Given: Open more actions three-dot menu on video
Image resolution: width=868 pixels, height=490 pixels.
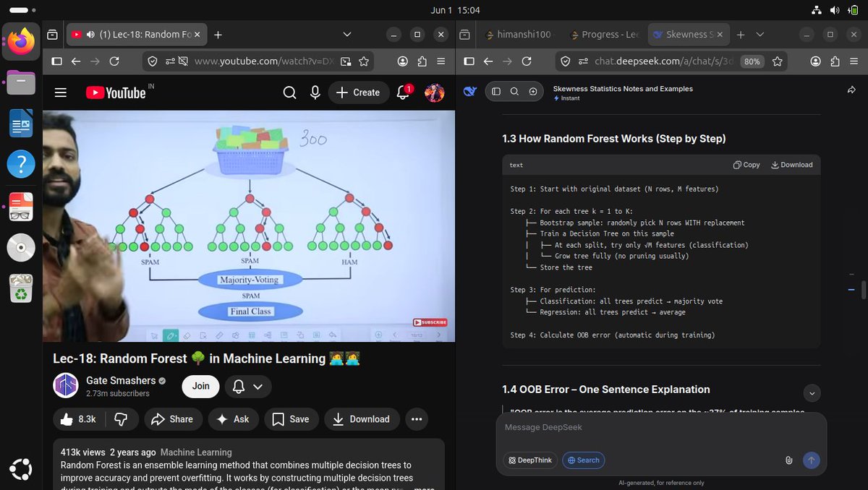Looking at the screenshot, I should 416,419.
